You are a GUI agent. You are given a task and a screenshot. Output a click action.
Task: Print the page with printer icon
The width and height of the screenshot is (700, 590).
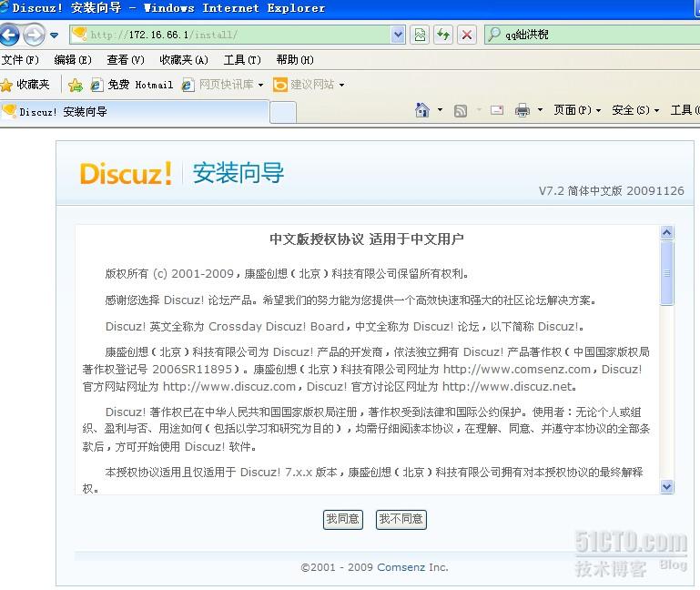point(522,110)
